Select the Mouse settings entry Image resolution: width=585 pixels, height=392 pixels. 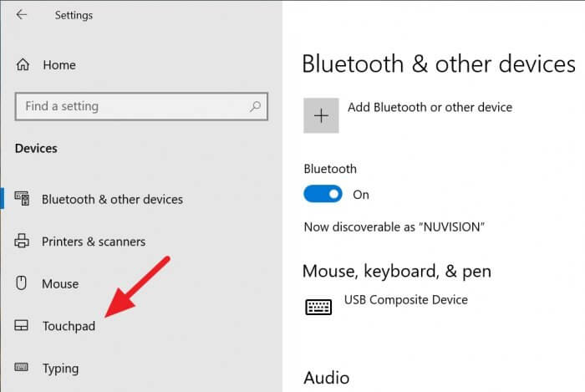[60, 284]
